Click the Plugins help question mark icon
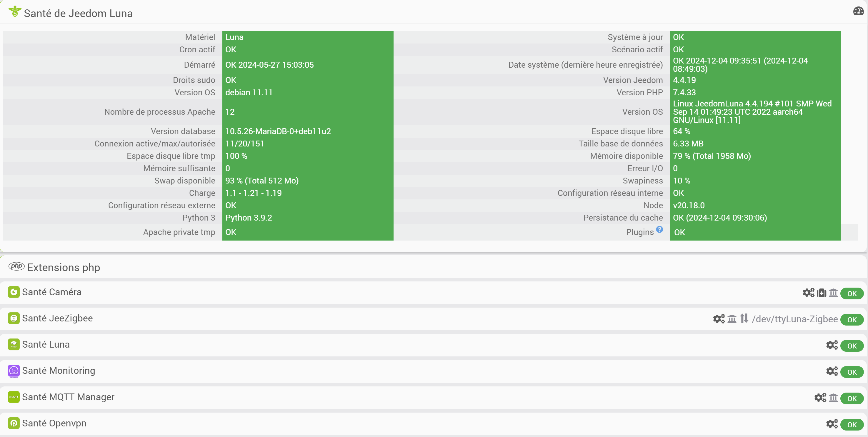The width and height of the screenshot is (868, 437). 659,229
